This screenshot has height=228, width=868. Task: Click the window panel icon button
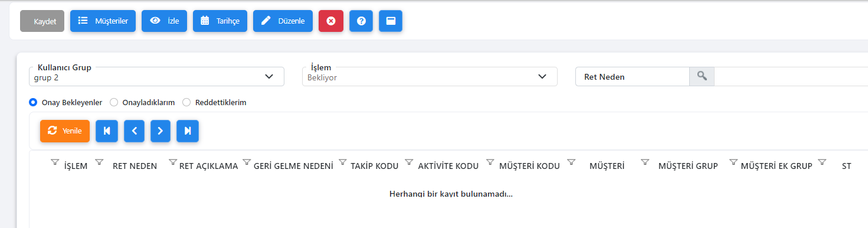[x=391, y=21]
